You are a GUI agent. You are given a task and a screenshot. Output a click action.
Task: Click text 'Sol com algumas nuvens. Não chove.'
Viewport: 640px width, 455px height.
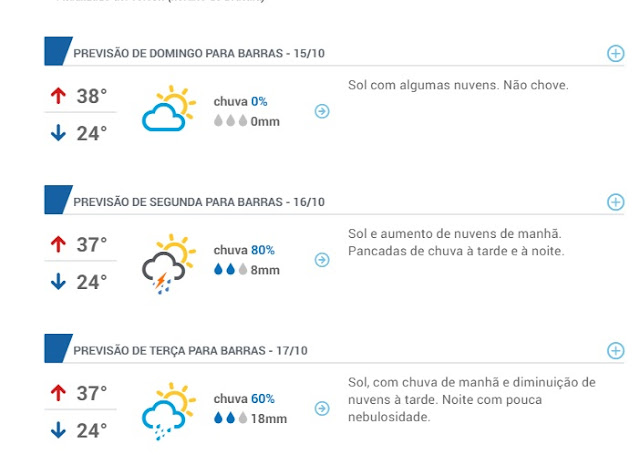pyautogui.click(x=458, y=85)
